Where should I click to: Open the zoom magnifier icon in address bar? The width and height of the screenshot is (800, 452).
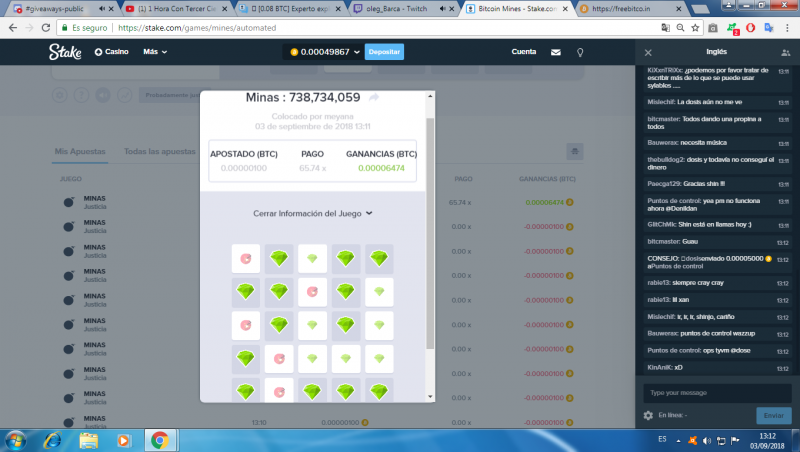tap(680, 28)
